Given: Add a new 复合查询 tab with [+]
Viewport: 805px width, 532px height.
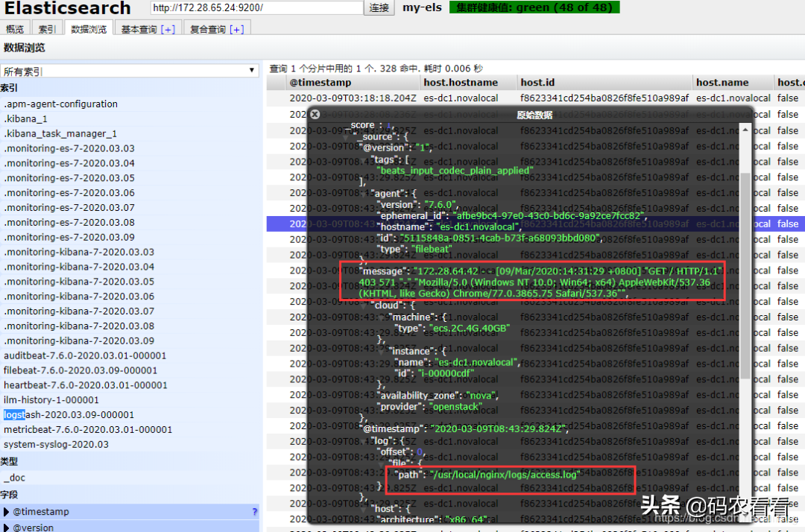Looking at the screenshot, I should (x=237, y=29).
